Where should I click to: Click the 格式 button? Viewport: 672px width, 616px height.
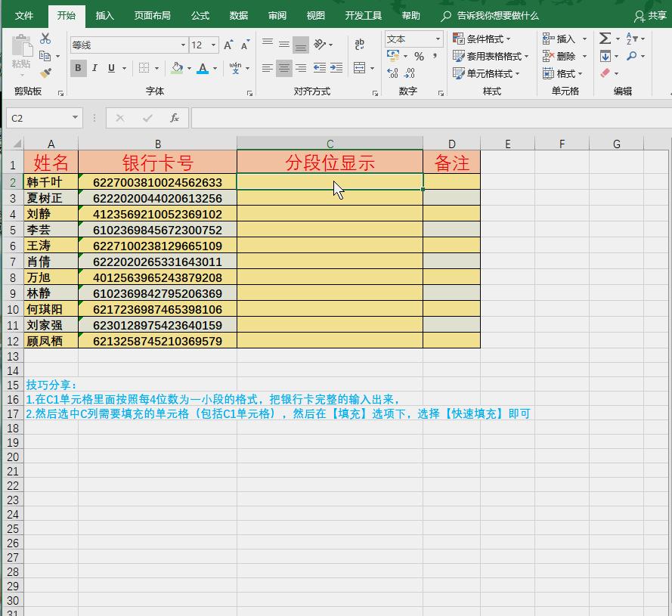(561, 73)
